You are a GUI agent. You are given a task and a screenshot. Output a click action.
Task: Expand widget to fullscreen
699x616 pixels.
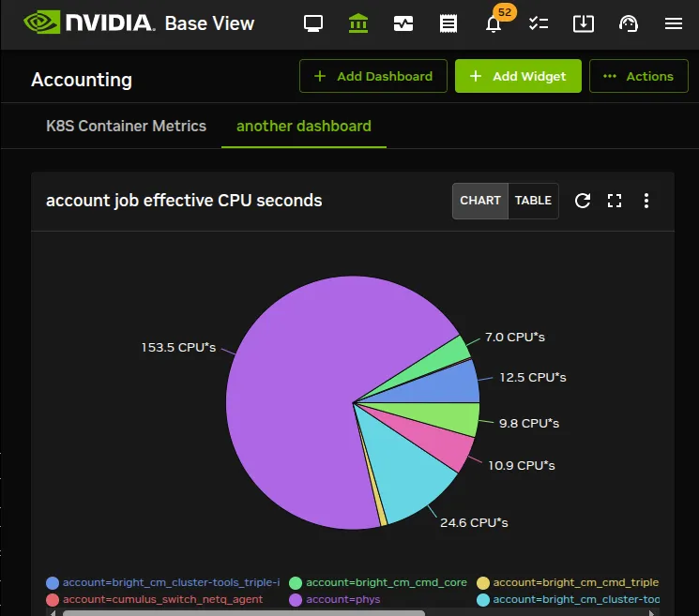(x=615, y=201)
